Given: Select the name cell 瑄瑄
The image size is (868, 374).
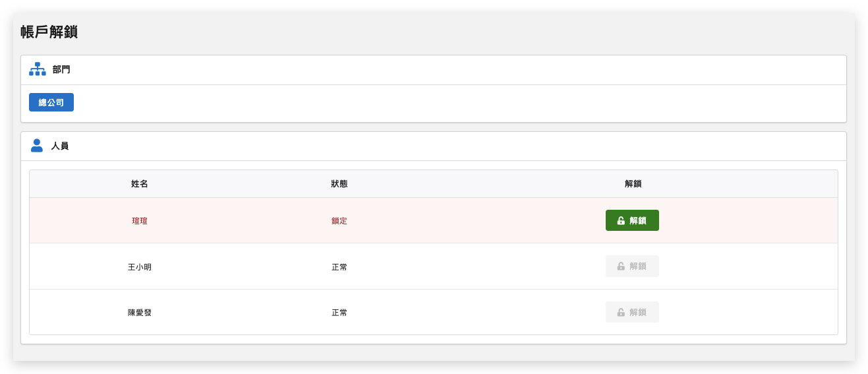Looking at the screenshot, I should (140, 221).
